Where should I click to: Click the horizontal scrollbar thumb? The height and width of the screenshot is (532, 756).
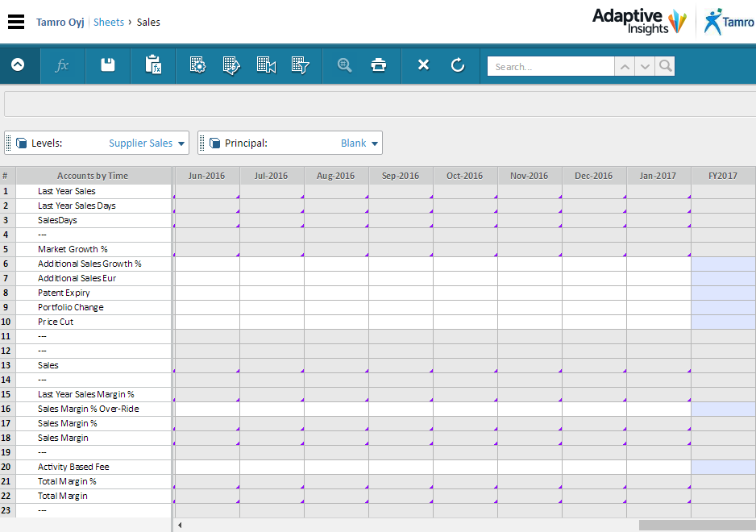697,526
